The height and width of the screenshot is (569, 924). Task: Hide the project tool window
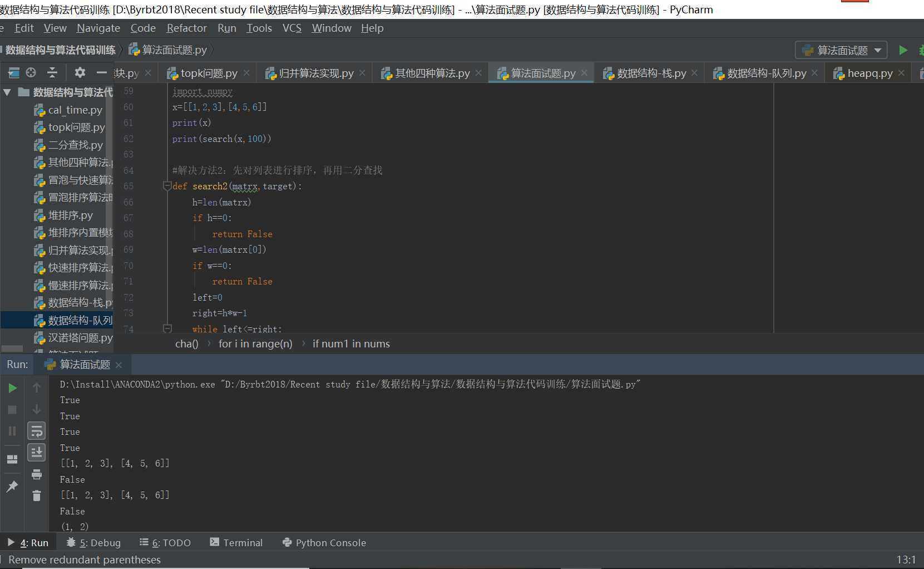click(x=101, y=72)
